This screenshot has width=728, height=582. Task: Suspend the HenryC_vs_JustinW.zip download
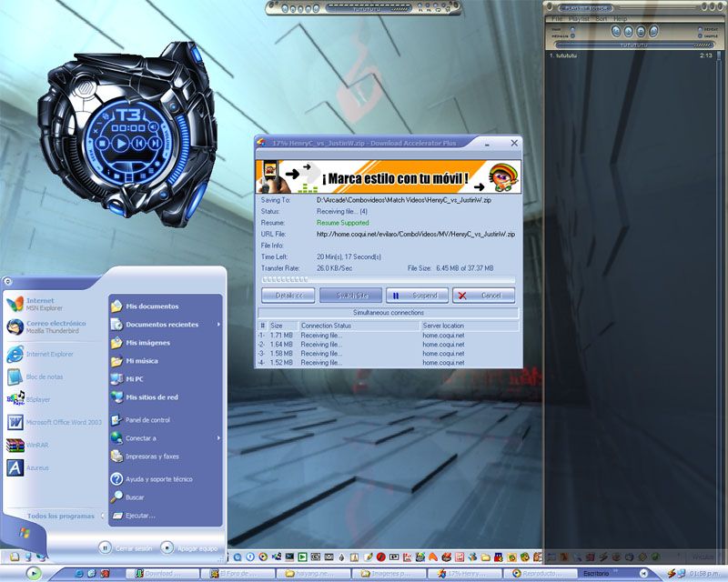[x=418, y=296]
